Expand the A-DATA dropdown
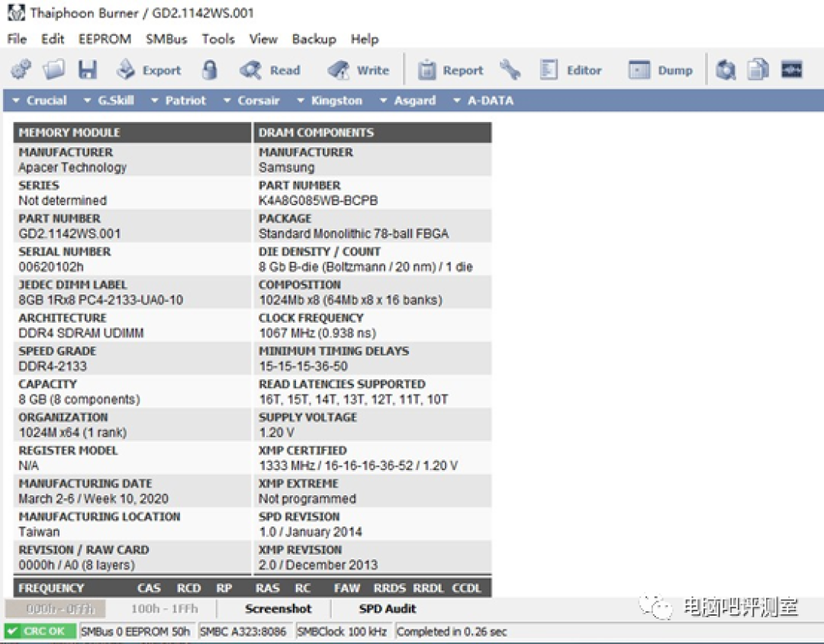 [x=484, y=101]
